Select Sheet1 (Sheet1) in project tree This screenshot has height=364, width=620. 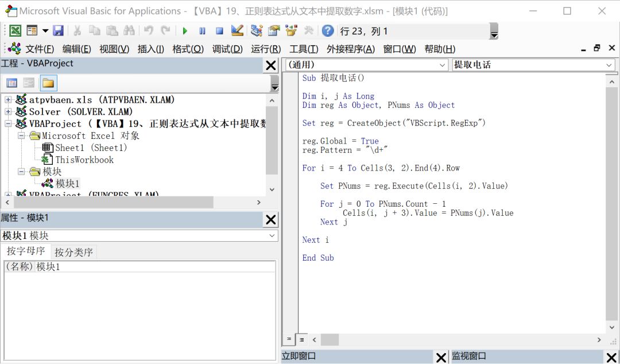(x=86, y=148)
